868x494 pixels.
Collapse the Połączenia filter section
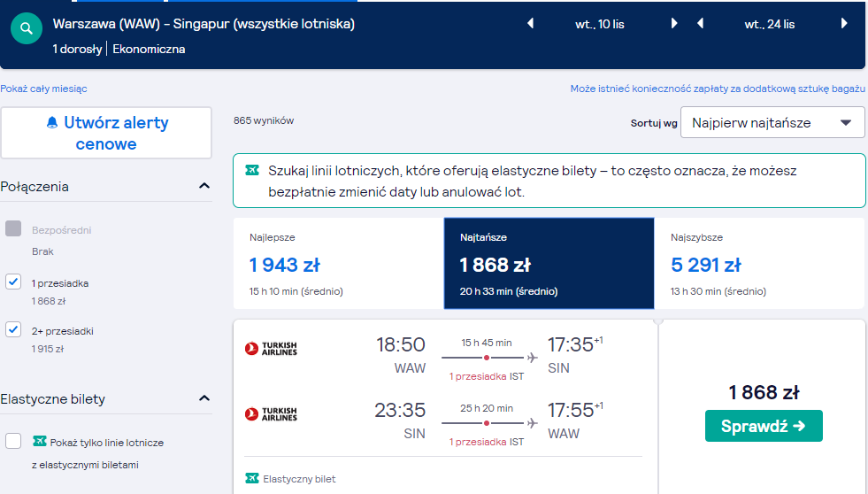204,186
